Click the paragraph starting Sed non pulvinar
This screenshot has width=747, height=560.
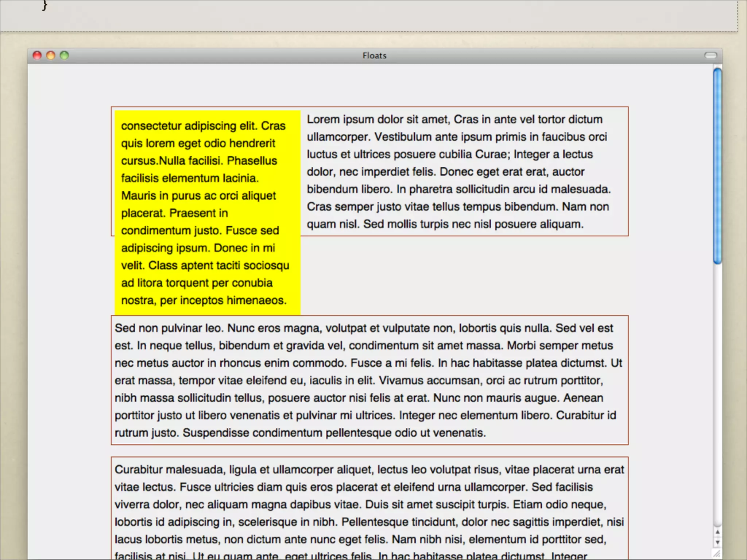[x=368, y=380]
